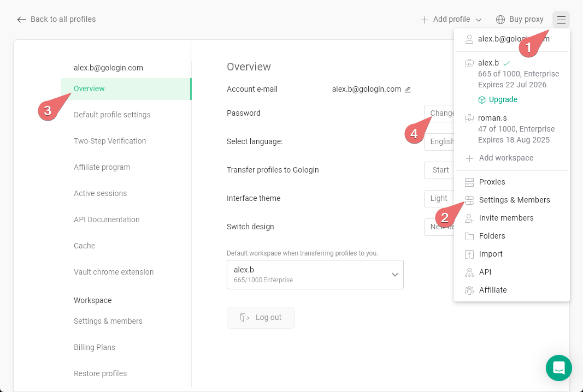The image size is (583, 392).
Task: Open the chat support bubble
Action: [x=558, y=368]
